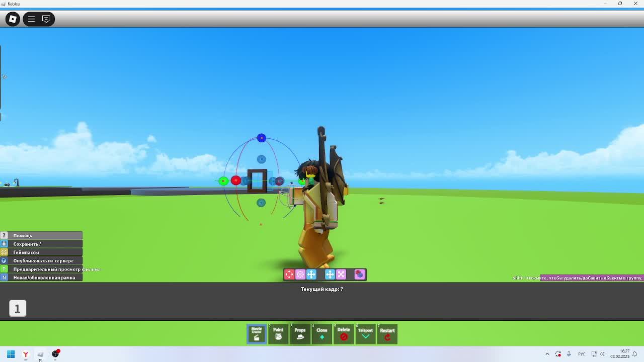The width and height of the screenshot is (644, 362).
Task: Open Yandex browser from taskbar
Action: click(x=26, y=354)
